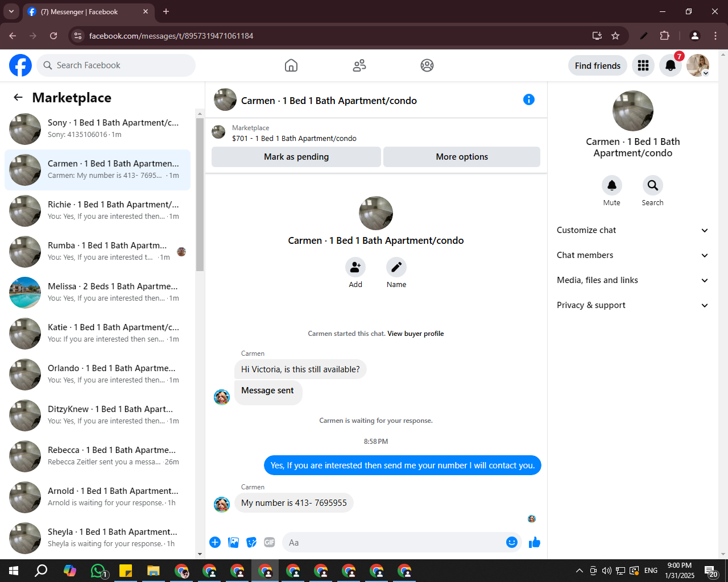
Task: Open Sony conversation in Marketplace list
Action: pos(97,129)
